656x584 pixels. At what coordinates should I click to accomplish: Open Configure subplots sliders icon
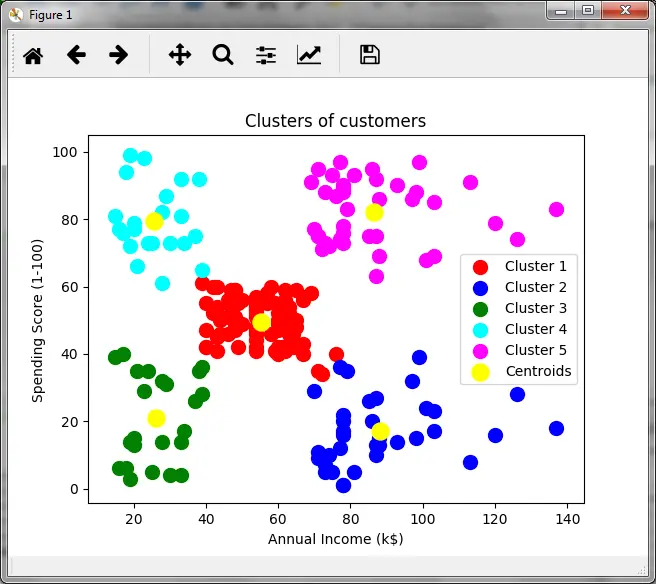point(266,55)
